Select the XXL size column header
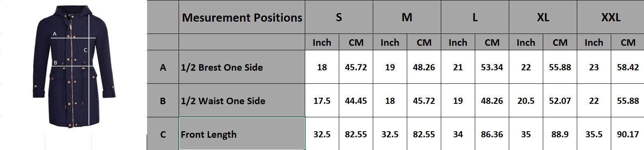 point(610,17)
